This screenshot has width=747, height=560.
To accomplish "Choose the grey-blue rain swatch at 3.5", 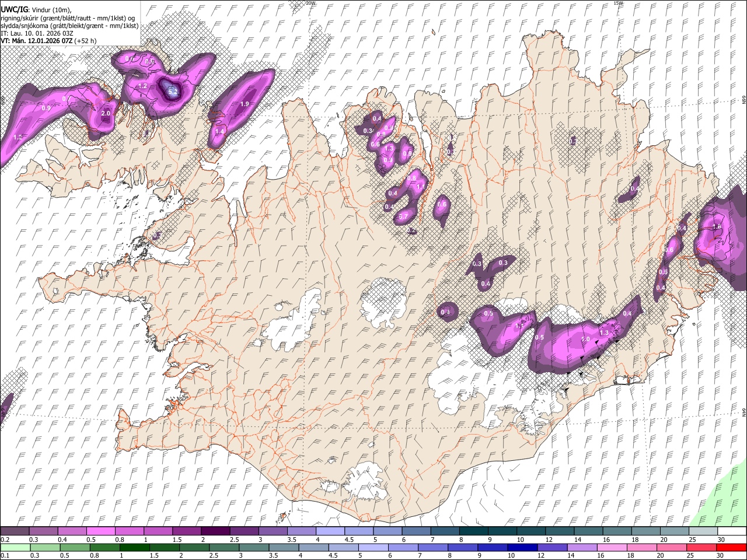I will coord(284,548).
